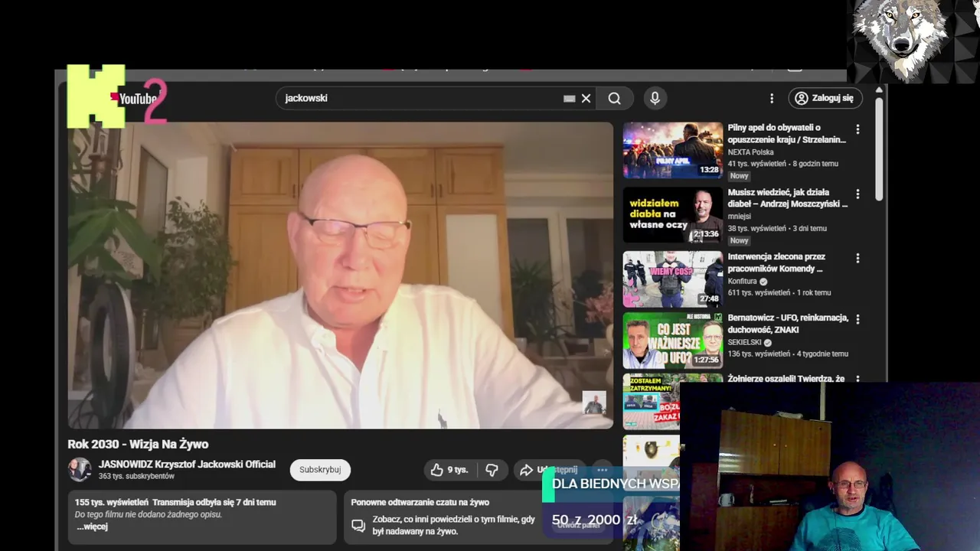980x551 pixels.
Task: Click the channel avatar next to JASNOWIDZ
Action: point(80,470)
